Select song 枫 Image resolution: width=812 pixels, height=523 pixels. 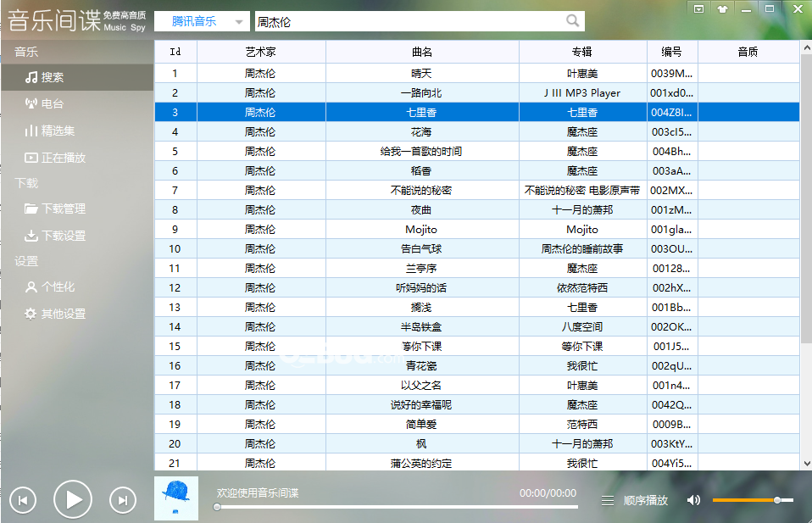(421, 444)
